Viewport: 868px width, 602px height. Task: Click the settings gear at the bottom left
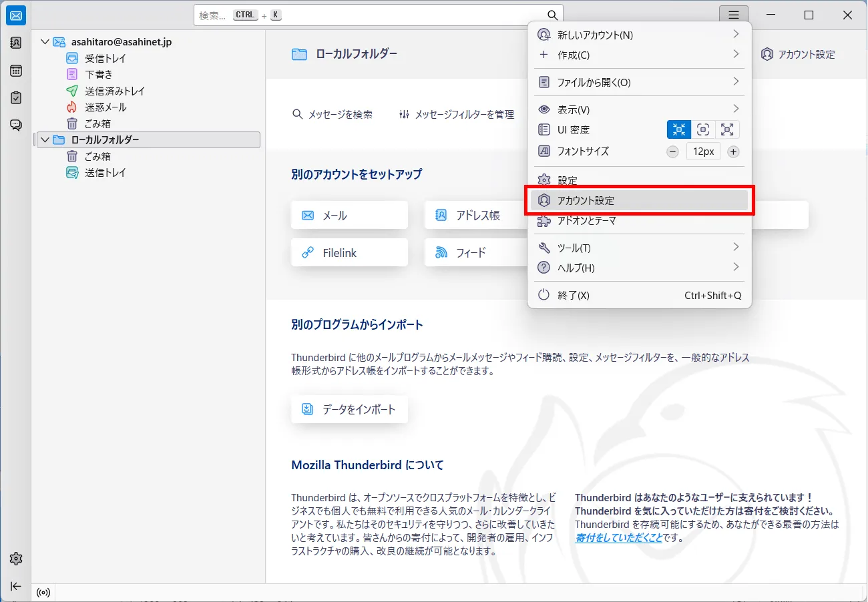(x=16, y=559)
